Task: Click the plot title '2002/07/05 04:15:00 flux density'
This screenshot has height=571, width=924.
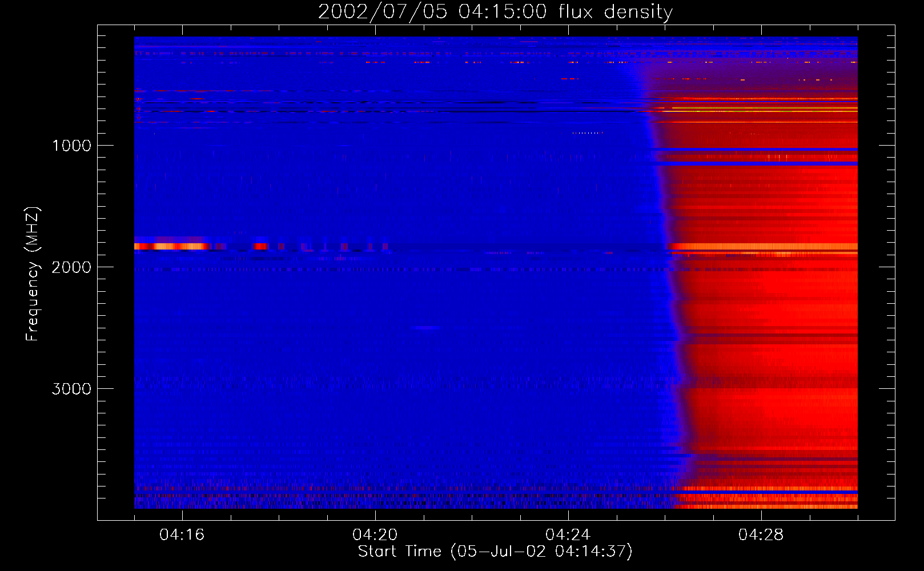Action: (495, 12)
